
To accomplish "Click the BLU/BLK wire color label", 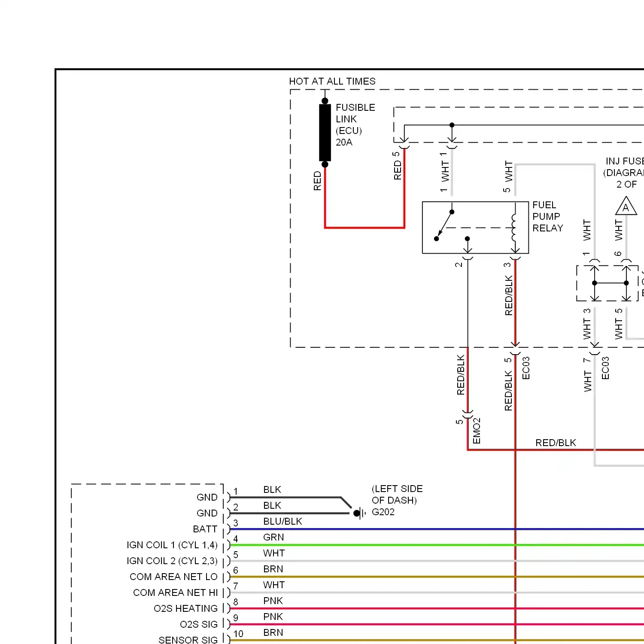I will (x=283, y=521).
